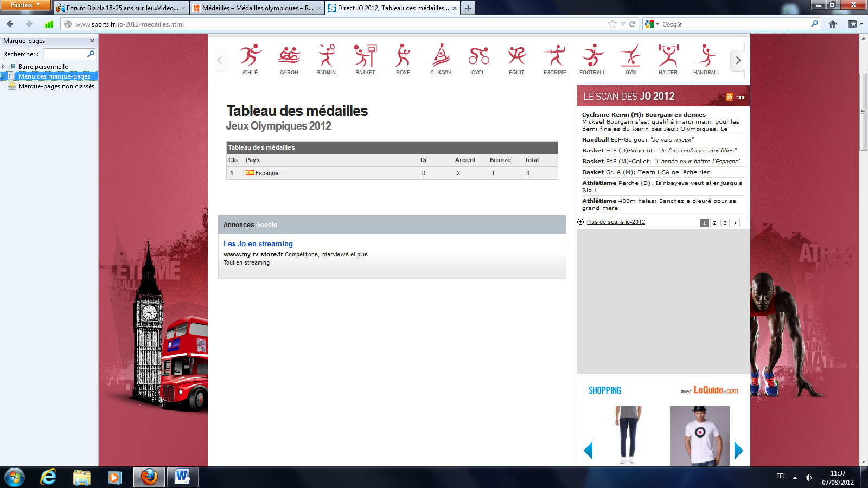This screenshot has height=488, width=868.
Task: Click the next scans page arrow
Action: [735, 223]
